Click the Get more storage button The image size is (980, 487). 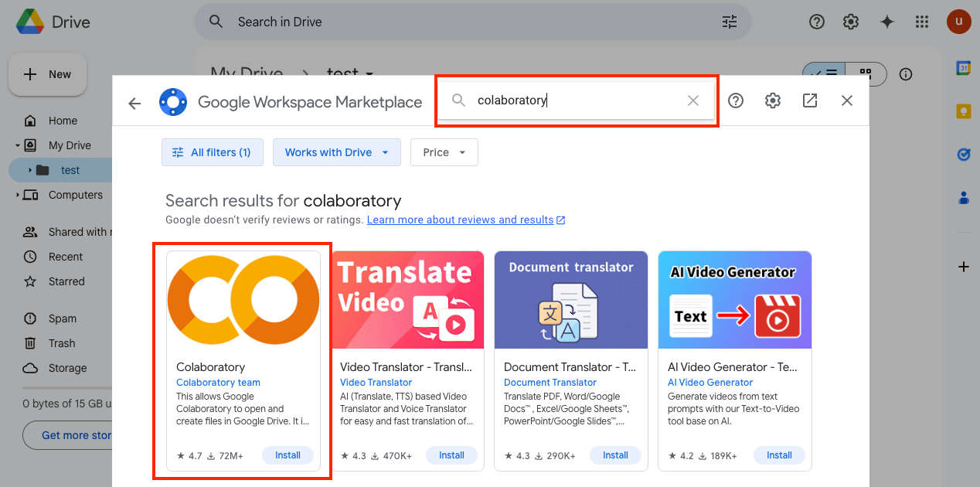[68, 435]
